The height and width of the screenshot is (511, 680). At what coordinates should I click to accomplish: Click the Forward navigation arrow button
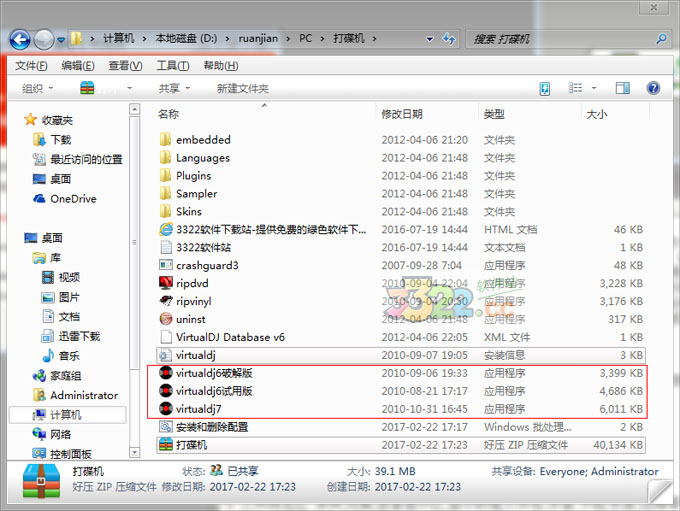[x=44, y=39]
